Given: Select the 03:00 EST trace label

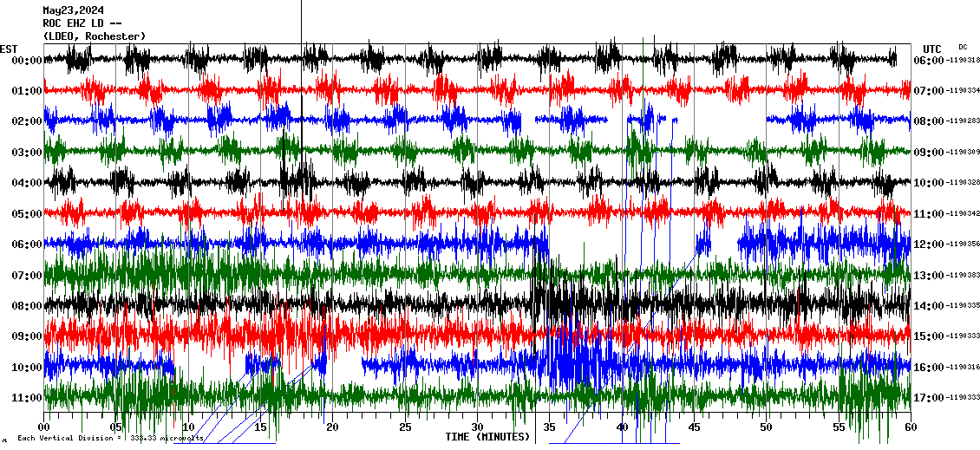Looking at the screenshot, I should coord(26,153).
